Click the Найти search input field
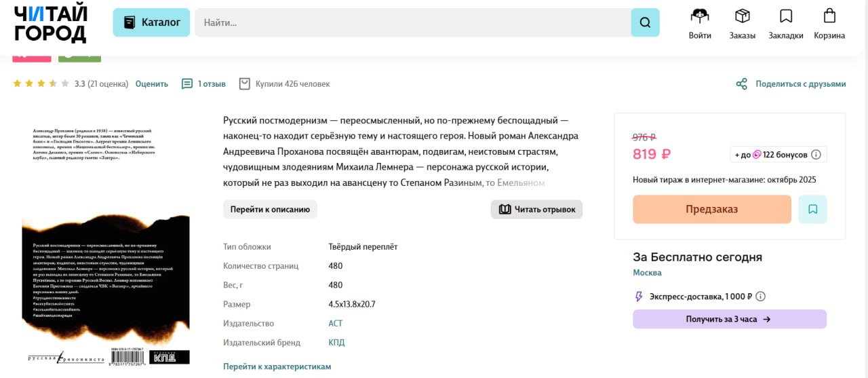Viewport: 868px width, 378px height. coord(412,22)
